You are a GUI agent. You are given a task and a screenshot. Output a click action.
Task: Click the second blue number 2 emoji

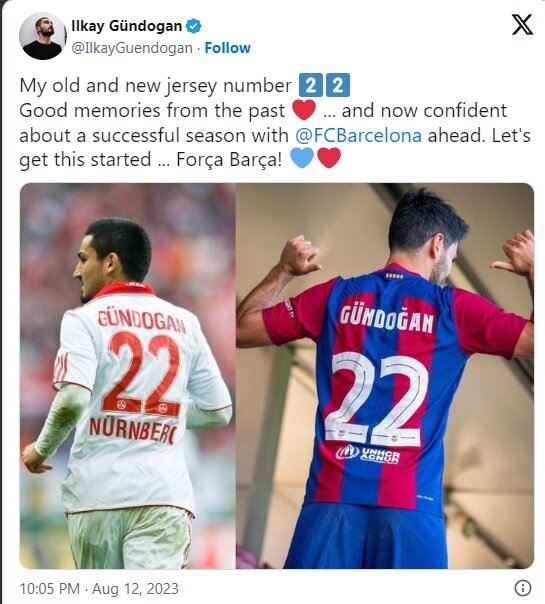pos(338,85)
